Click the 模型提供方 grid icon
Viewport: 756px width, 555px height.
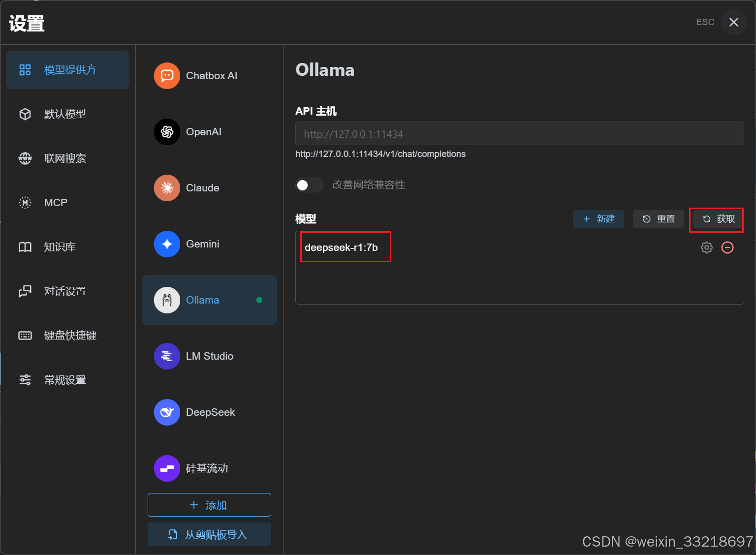25,70
